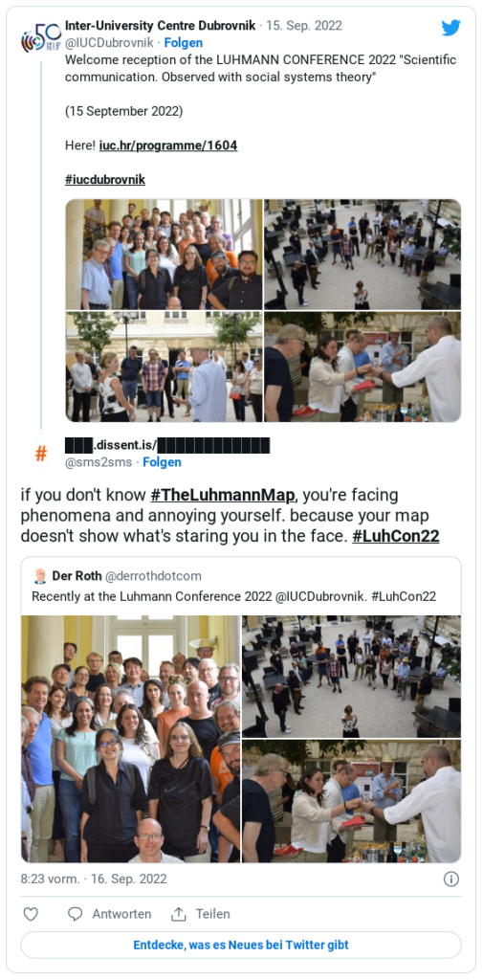Click the Twitter bird logo
This screenshot has width=483, height=980.
click(450, 28)
